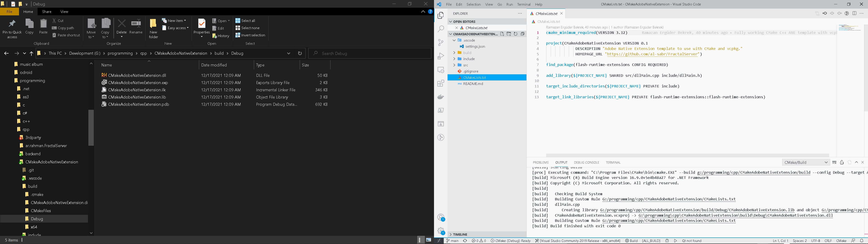This screenshot has height=244, width=868.
Task: Click Build button in VS Code status bar
Action: point(631,241)
